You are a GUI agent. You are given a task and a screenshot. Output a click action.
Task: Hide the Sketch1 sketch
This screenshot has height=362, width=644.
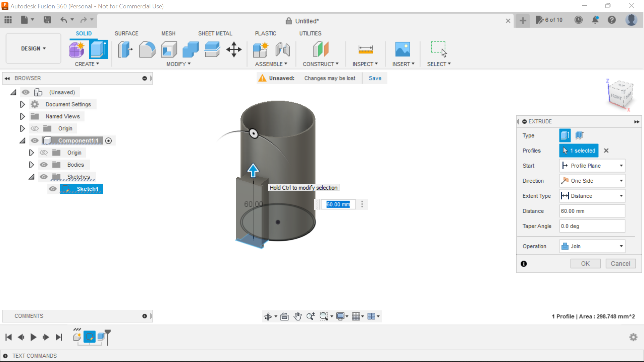pos(53,189)
